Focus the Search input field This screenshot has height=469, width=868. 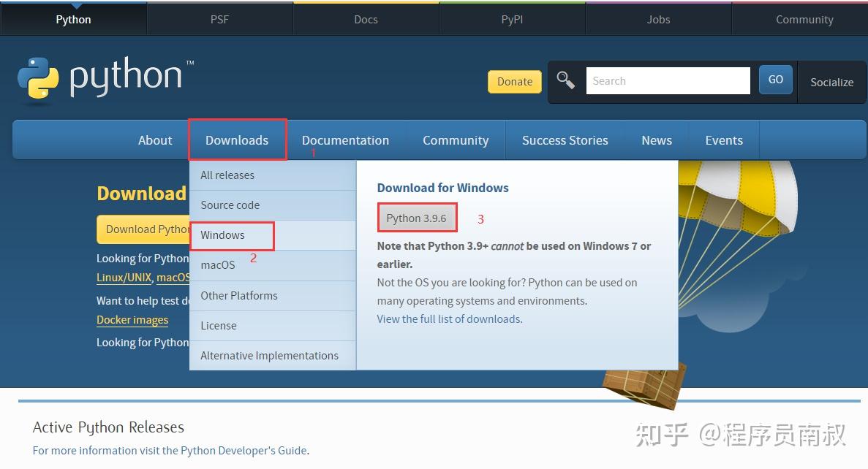pyautogui.click(x=668, y=81)
